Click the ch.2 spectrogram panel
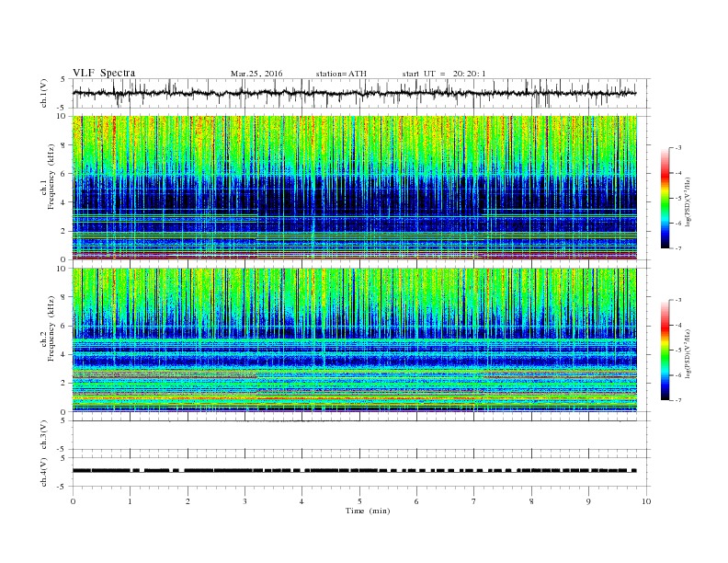The image size is (728, 563). (355, 339)
